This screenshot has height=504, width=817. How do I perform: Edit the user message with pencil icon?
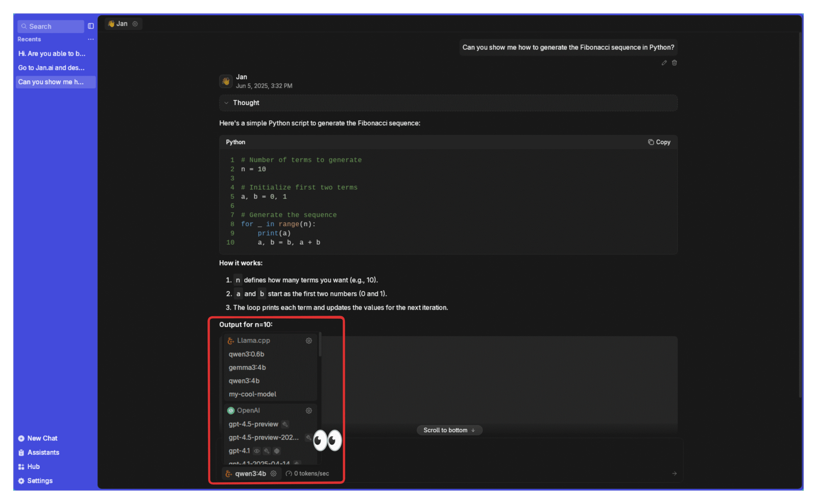(664, 63)
